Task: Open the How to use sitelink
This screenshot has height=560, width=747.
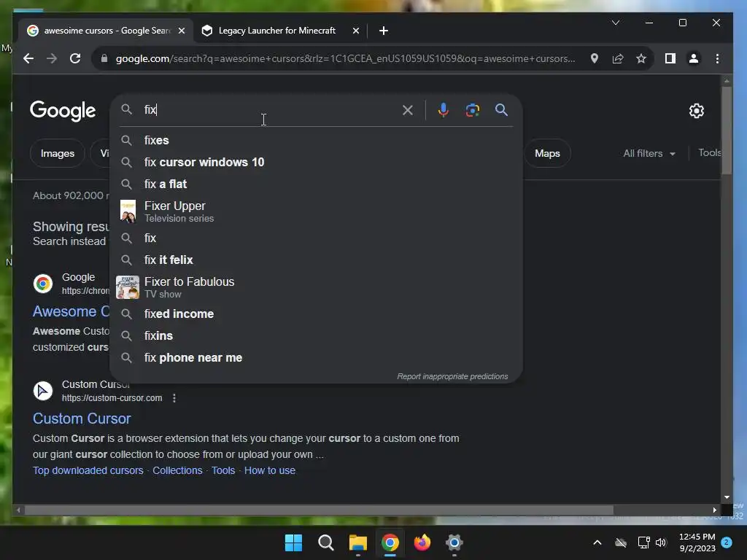Action: click(270, 470)
